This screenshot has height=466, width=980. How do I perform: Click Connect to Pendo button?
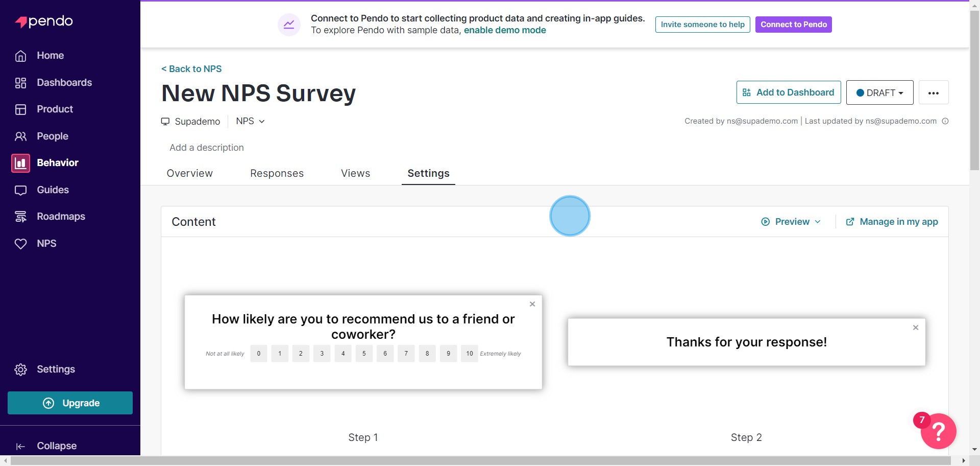tap(794, 25)
